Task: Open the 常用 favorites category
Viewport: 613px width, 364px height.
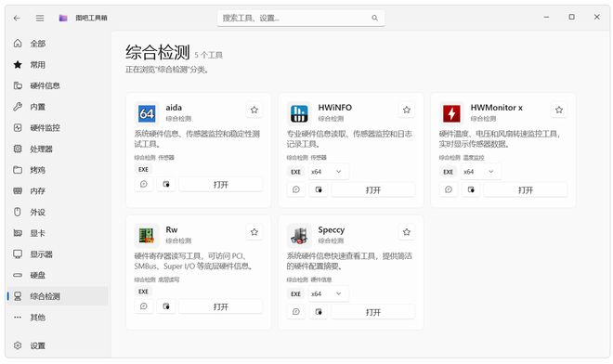Action: (x=57, y=64)
